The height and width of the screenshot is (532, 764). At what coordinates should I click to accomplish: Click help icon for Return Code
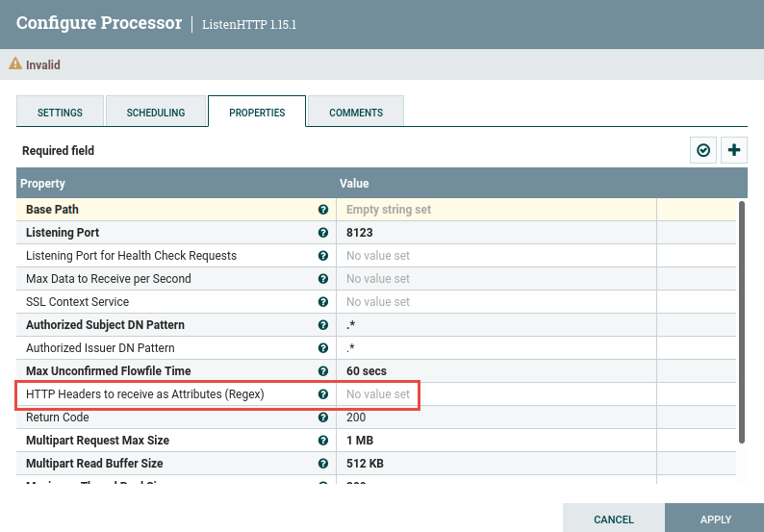tap(323, 418)
